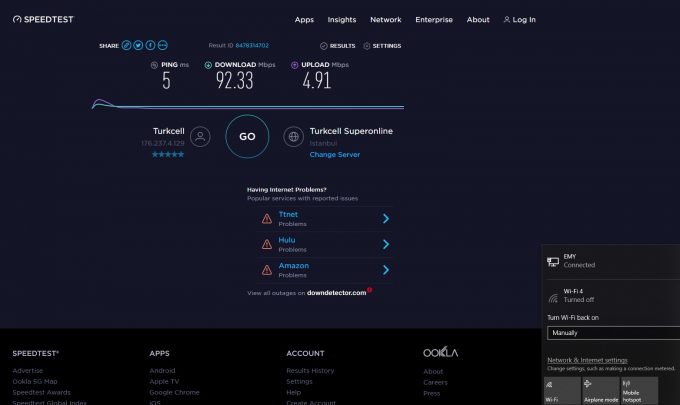Click the copy link share icon

tap(127, 45)
